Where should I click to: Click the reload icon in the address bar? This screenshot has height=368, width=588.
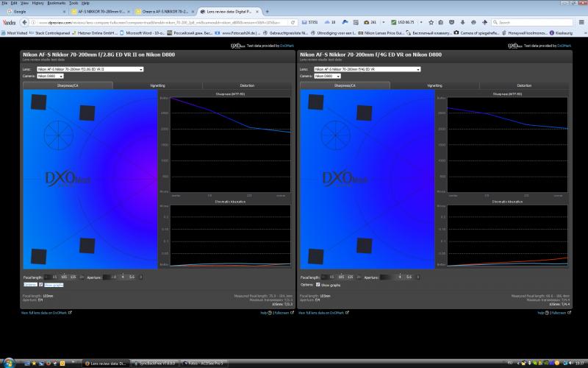click(x=293, y=23)
